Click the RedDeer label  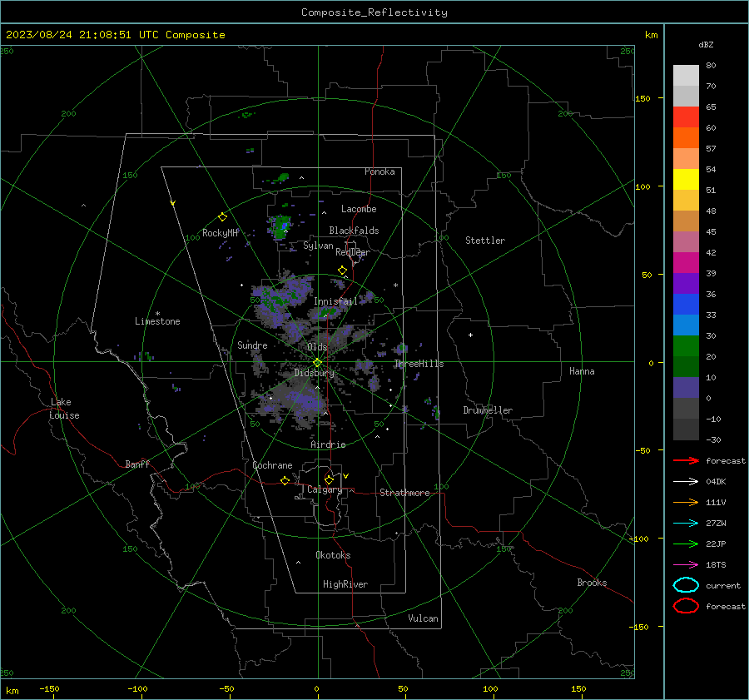[353, 252]
